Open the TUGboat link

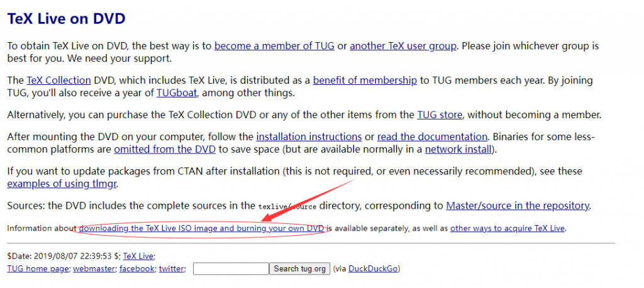coord(177,93)
